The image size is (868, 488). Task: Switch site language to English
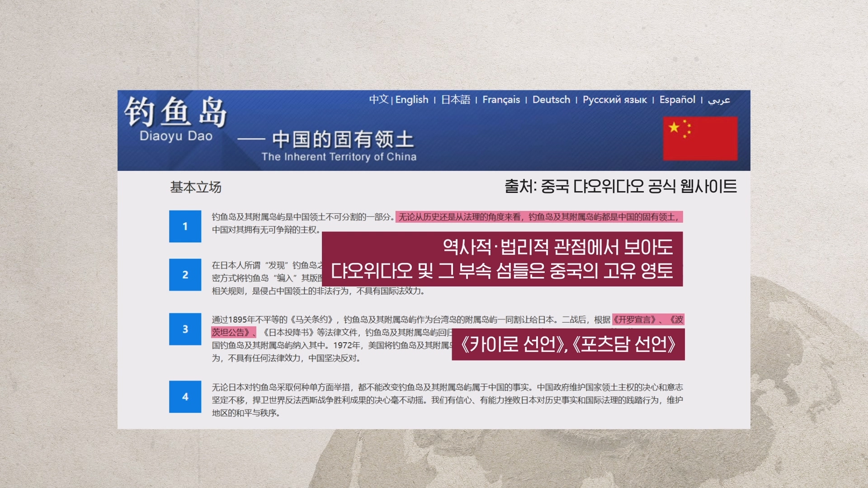click(411, 99)
